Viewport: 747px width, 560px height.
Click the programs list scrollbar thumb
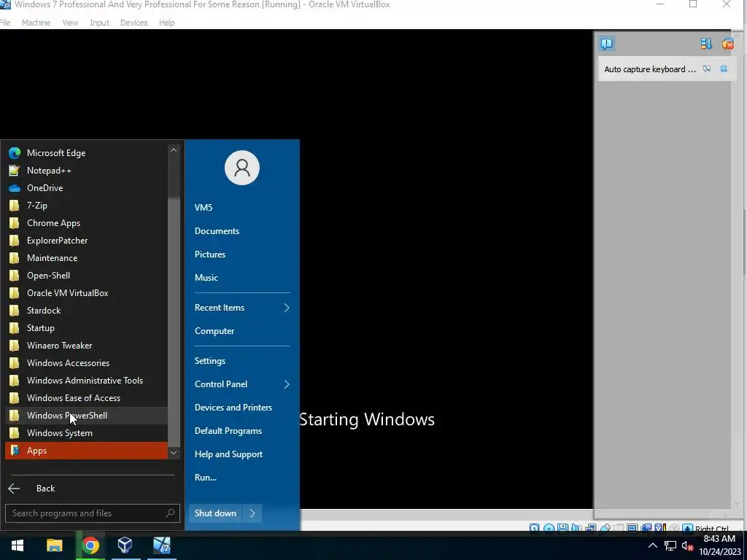pyautogui.click(x=174, y=323)
